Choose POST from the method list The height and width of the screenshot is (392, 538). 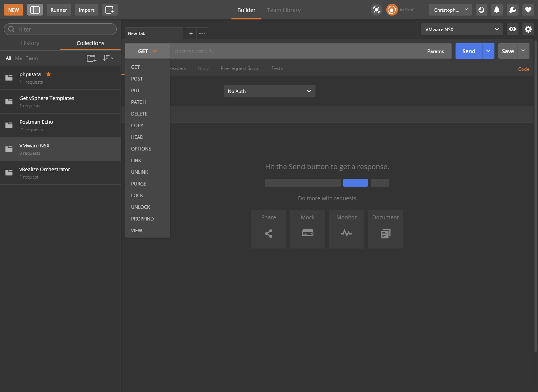137,79
